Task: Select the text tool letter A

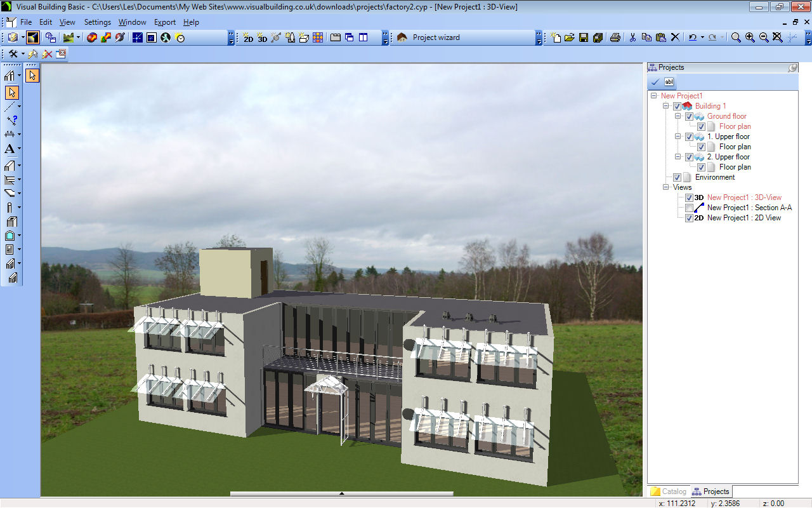Action: point(10,149)
